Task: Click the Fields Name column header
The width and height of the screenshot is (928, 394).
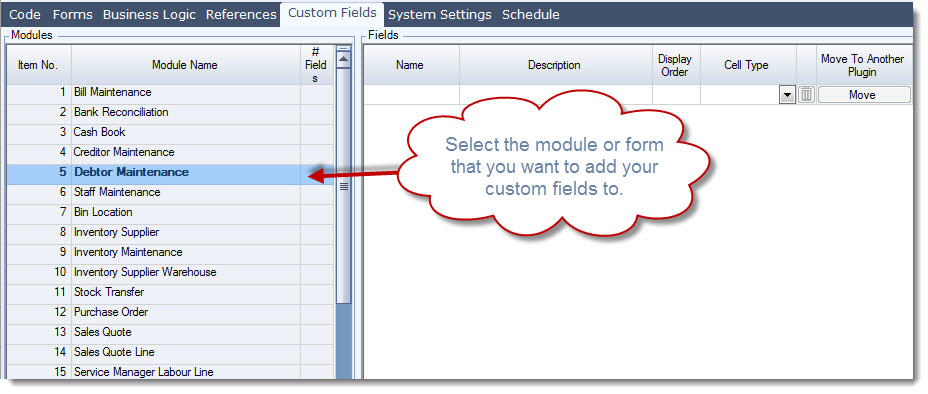Action: click(x=411, y=65)
